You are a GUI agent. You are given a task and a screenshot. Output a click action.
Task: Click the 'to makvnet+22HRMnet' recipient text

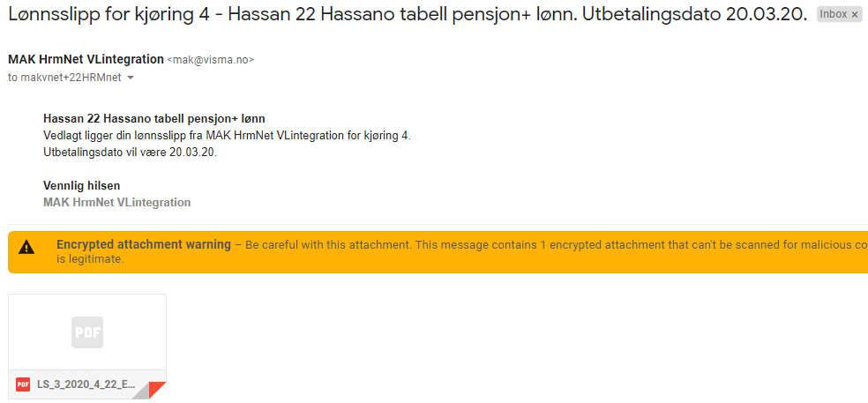click(64, 78)
